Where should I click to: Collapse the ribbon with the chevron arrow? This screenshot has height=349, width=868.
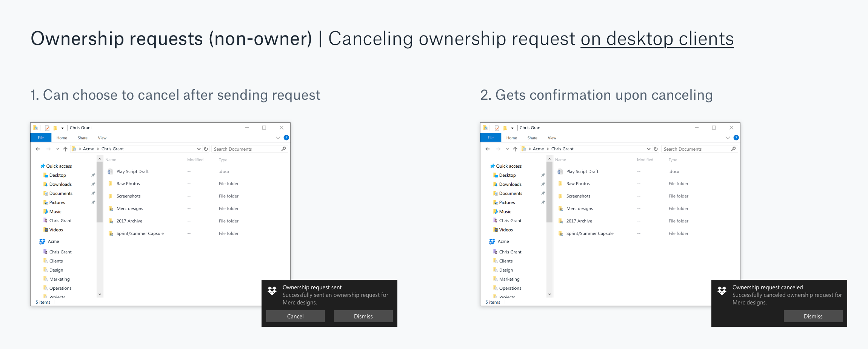(x=278, y=137)
